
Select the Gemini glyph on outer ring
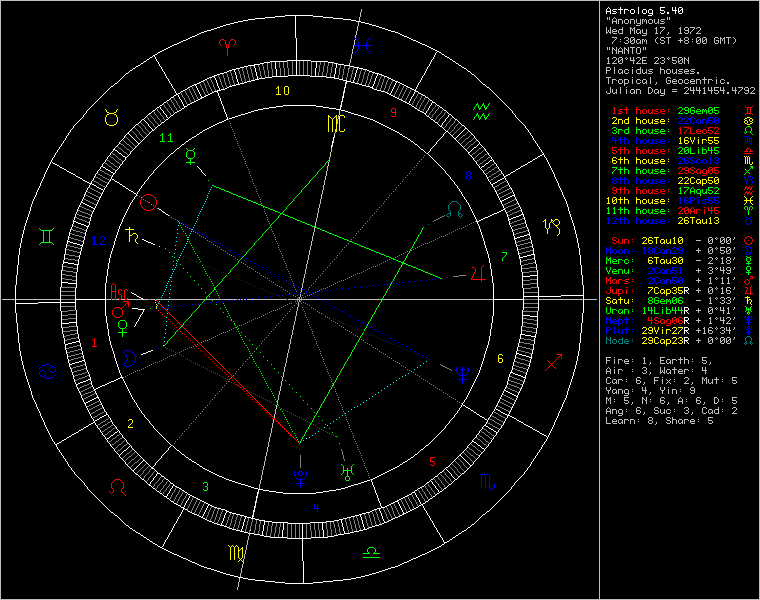tap(47, 237)
